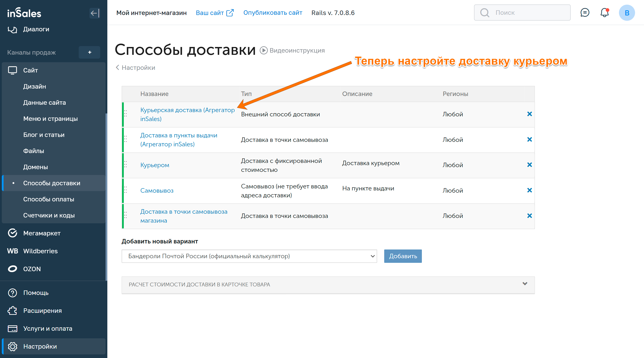644x358 pixels.
Task: Open the notifications bell
Action: (x=604, y=13)
